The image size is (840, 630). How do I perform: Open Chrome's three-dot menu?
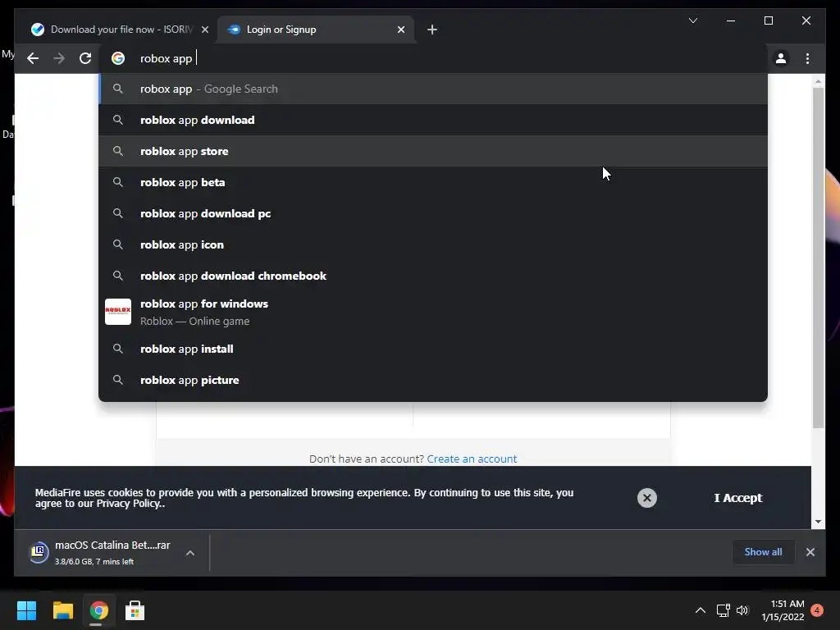pos(807,58)
